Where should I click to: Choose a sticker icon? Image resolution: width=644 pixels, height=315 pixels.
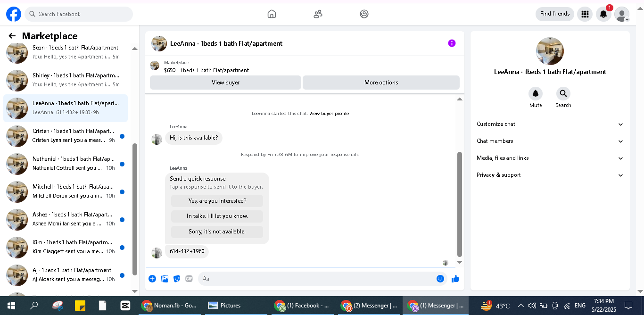pos(177,279)
